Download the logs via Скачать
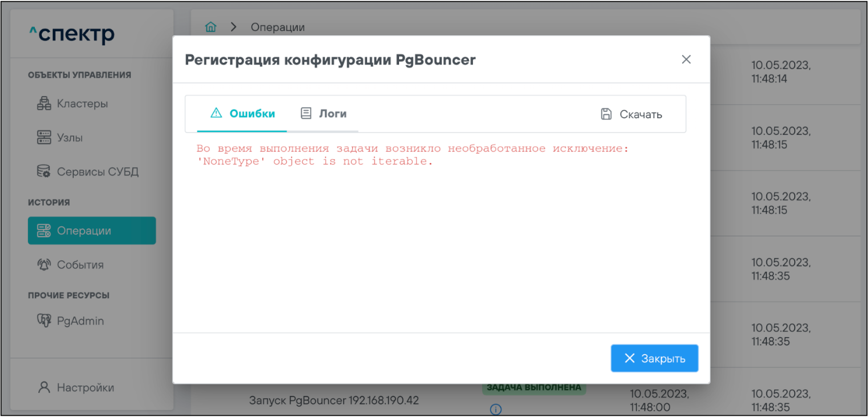 click(640, 114)
